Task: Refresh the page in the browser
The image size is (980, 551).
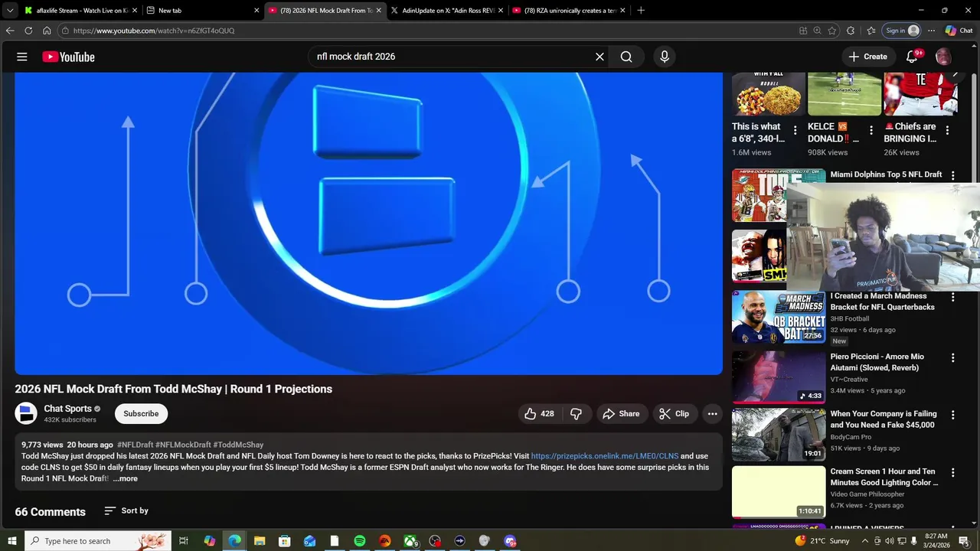Action: 28,31
